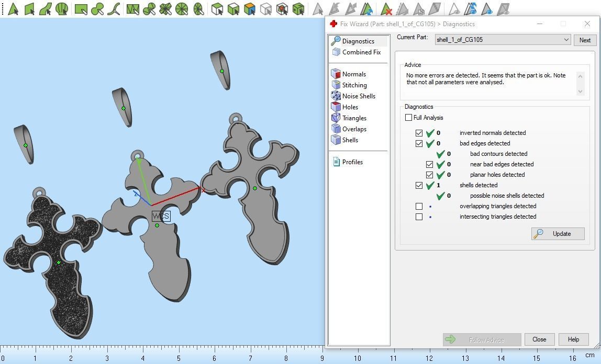This screenshot has height=364, width=601.
Task: Click the blue-eye double triangle visibility icon
Action: pyautogui.click(x=470, y=9)
